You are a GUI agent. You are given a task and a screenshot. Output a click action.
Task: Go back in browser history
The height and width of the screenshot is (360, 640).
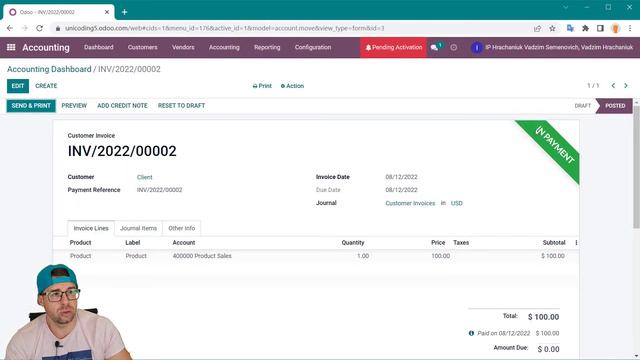pyautogui.click(x=10, y=28)
